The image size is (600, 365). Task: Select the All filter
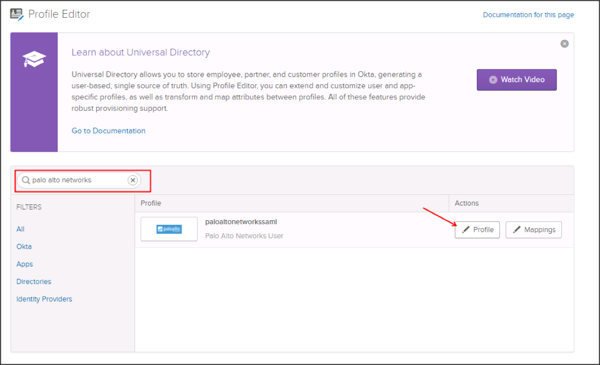pyautogui.click(x=20, y=229)
